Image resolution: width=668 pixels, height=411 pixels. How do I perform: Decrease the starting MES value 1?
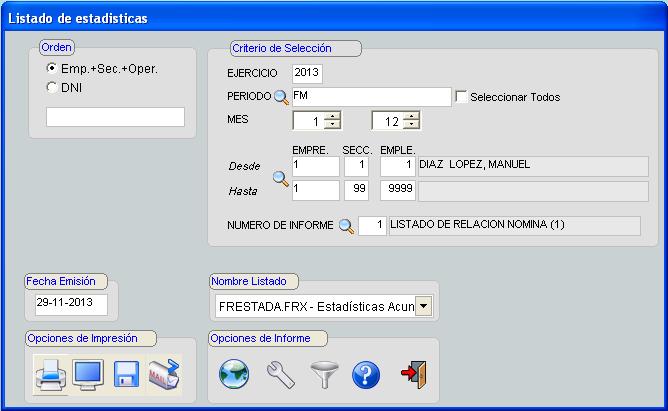[x=332, y=124]
